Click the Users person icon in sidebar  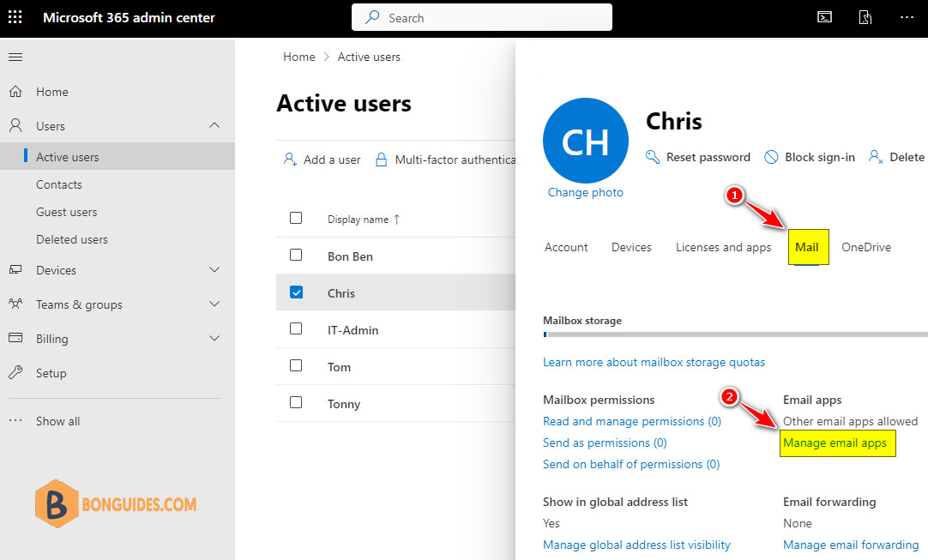tap(16, 125)
